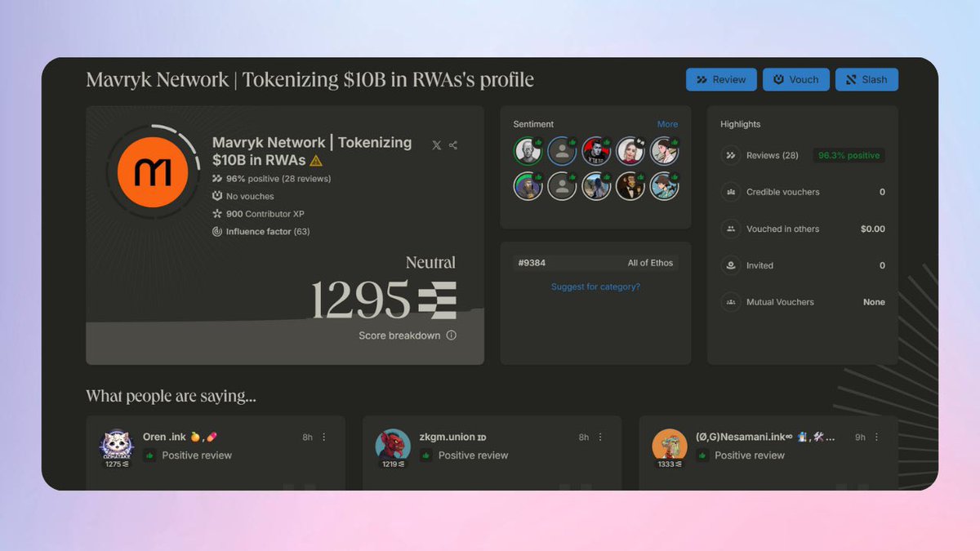
Task: Open the Score breakdown info icon
Action: (452, 335)
